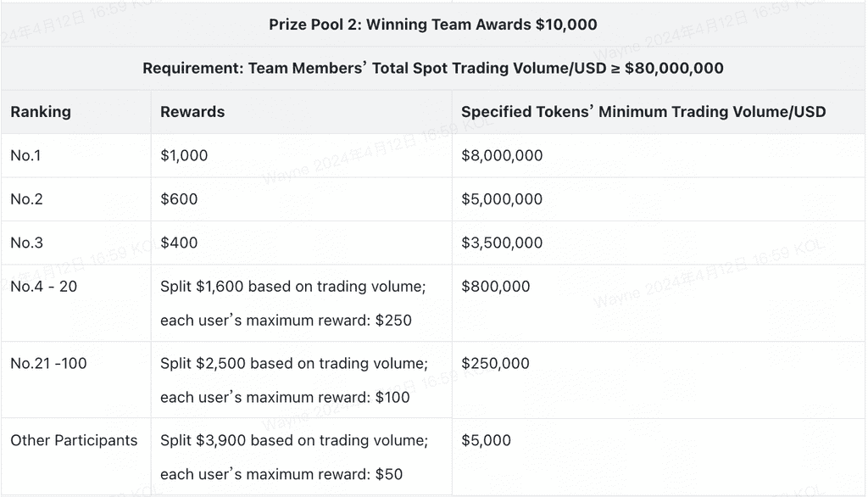Select the $250,000 trading volume cell

[x=495, y=364]
